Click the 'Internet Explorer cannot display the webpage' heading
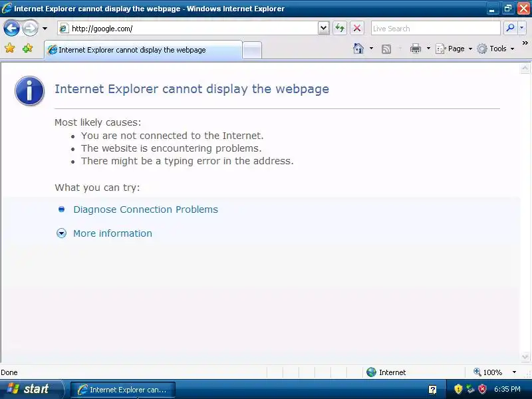This screenshot has width=532, height=399. (192, 89)
